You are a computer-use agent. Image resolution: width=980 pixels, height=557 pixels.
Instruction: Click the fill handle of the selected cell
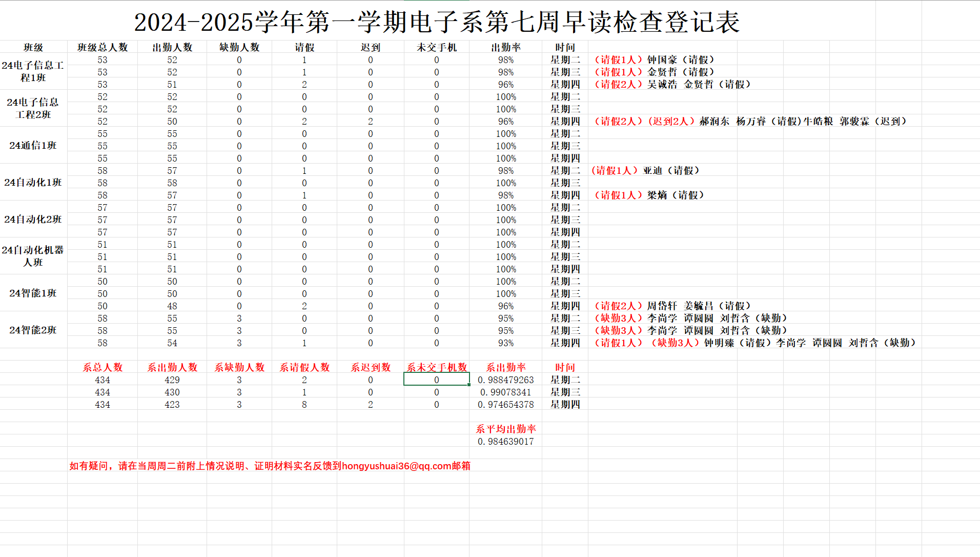[469, 385]
